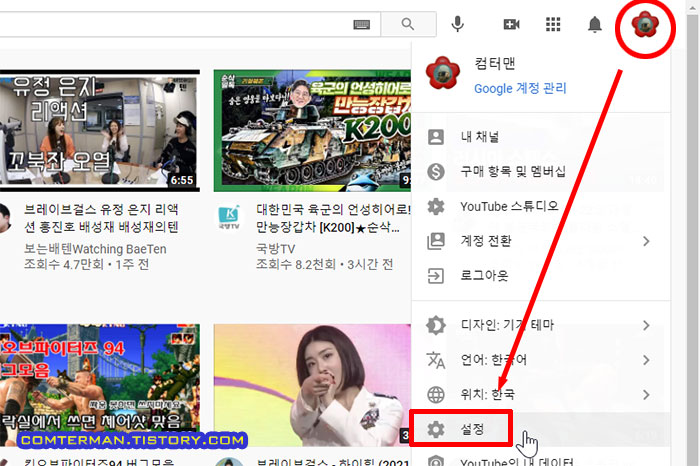Start voice search with microphone icon

[457, 24]
